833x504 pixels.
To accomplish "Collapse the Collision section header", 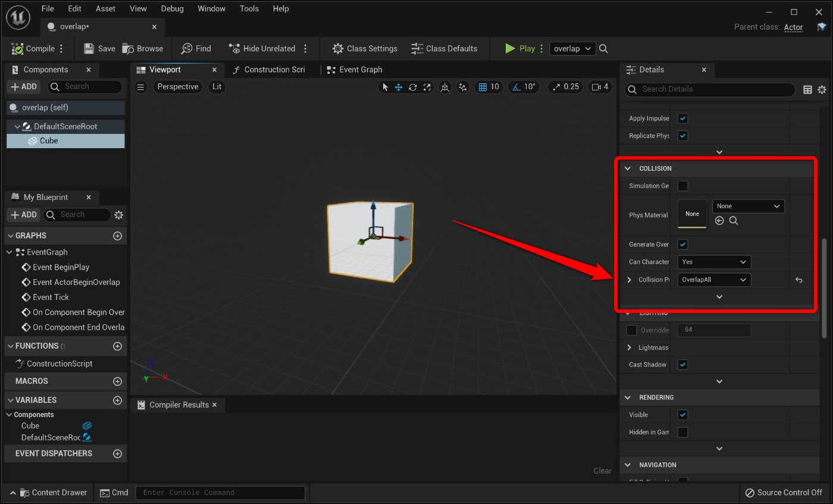I will tap(628, 168).
